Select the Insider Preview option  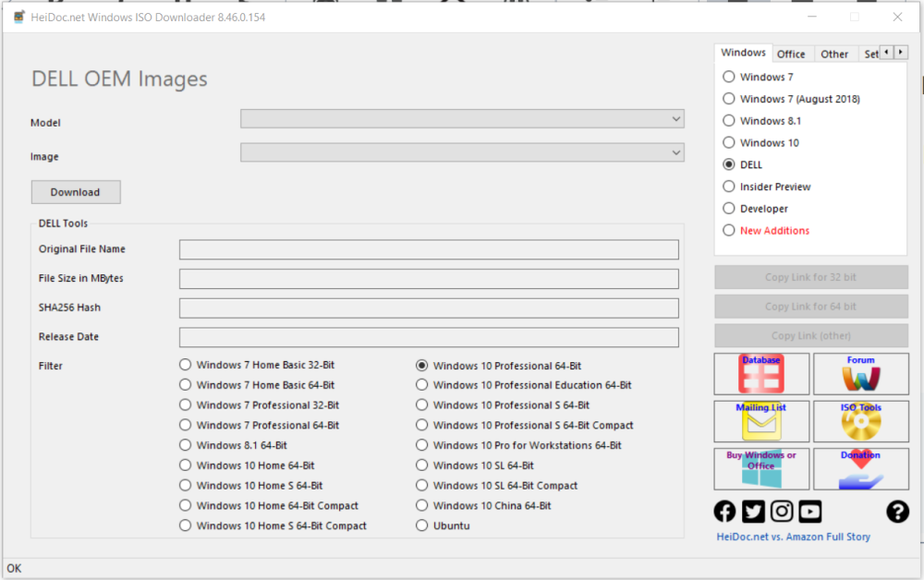click(767, 187)
